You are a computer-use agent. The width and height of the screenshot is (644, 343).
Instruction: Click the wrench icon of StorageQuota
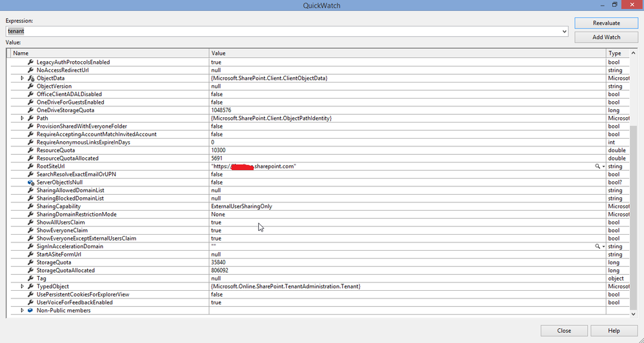coord(30,262)
